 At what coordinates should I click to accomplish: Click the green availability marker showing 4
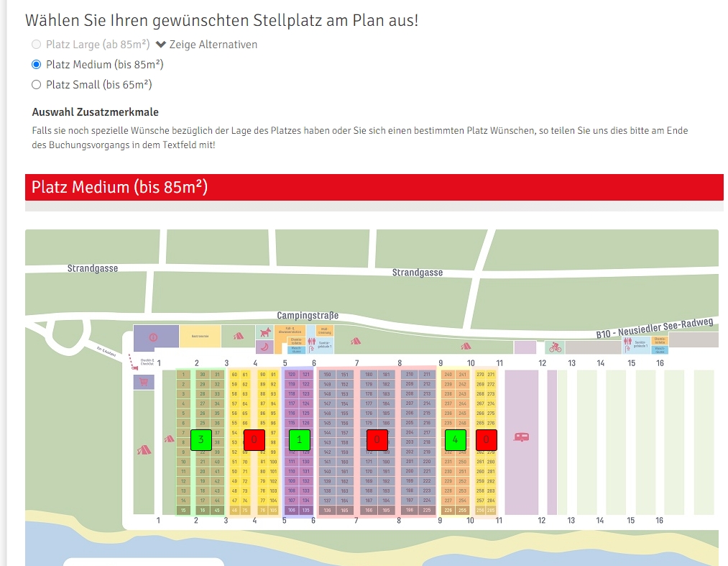coord(456,439)
